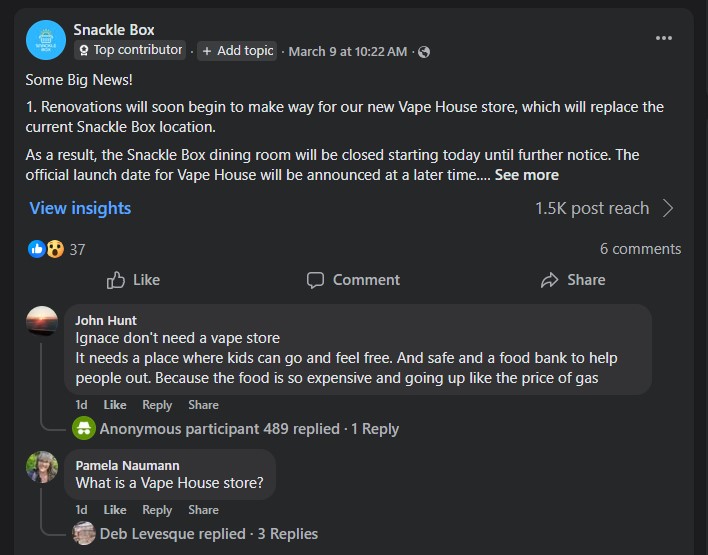Share the Snackle Box post
This screenshot has height=555, width=708.
tap(572, 280)
